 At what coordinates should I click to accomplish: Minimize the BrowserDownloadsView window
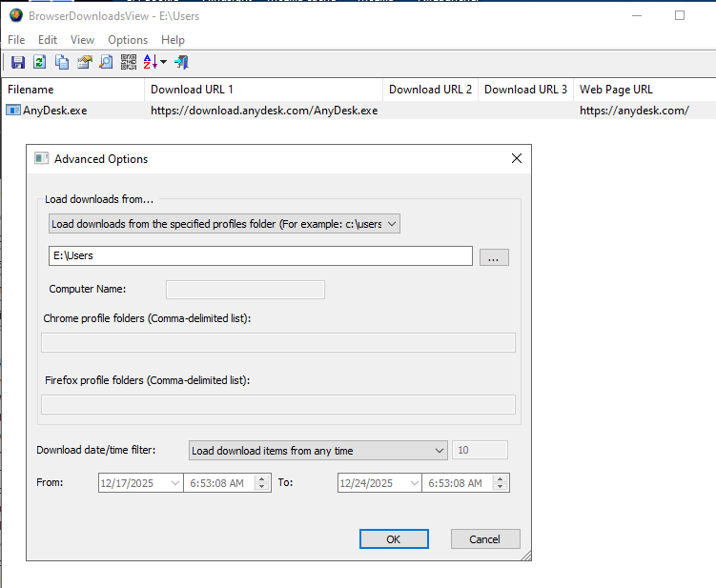coord(637,15)
